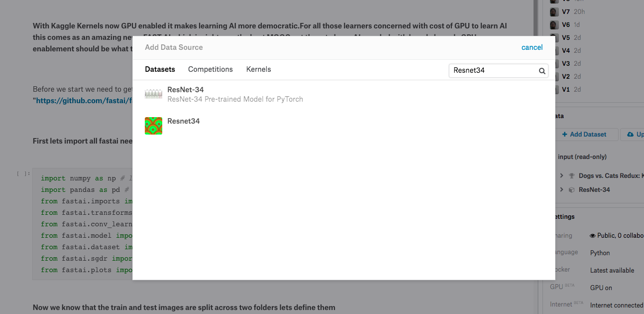Click 'input (read-only)' label in sidebar
This screenshot has height=314, width=644.
[582, 157]
